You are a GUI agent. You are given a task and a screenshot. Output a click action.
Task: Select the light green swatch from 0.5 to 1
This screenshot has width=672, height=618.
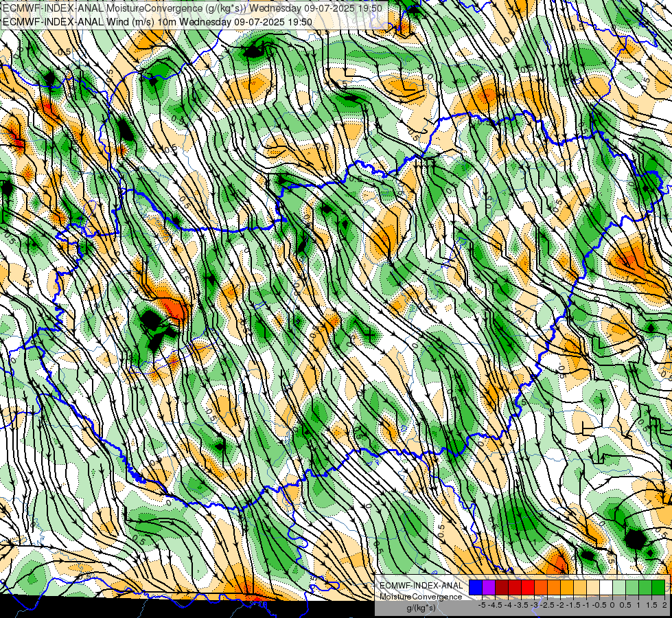click(632, 588)
